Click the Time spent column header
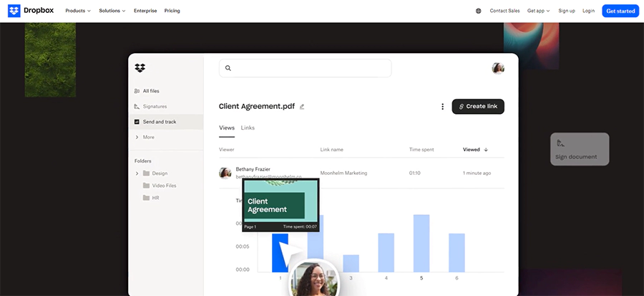The image size is (644, 296). click(421, 150)
